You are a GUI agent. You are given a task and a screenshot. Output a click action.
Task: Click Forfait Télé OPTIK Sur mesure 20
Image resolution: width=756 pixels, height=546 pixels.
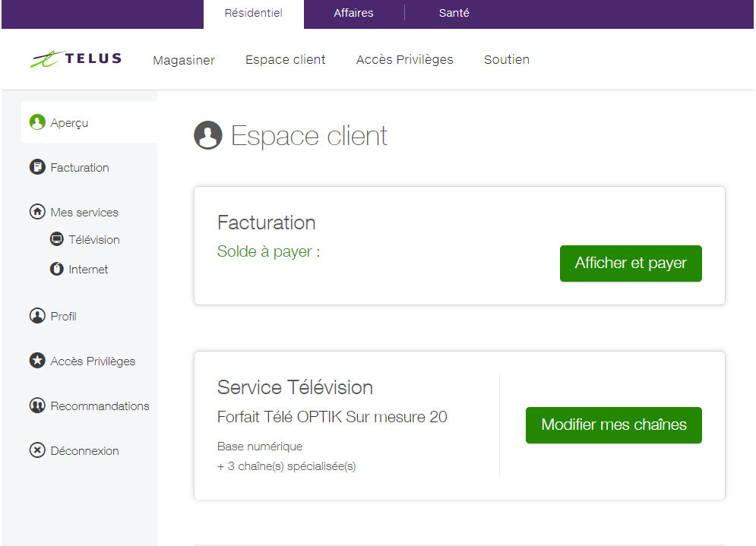(332, 417)
